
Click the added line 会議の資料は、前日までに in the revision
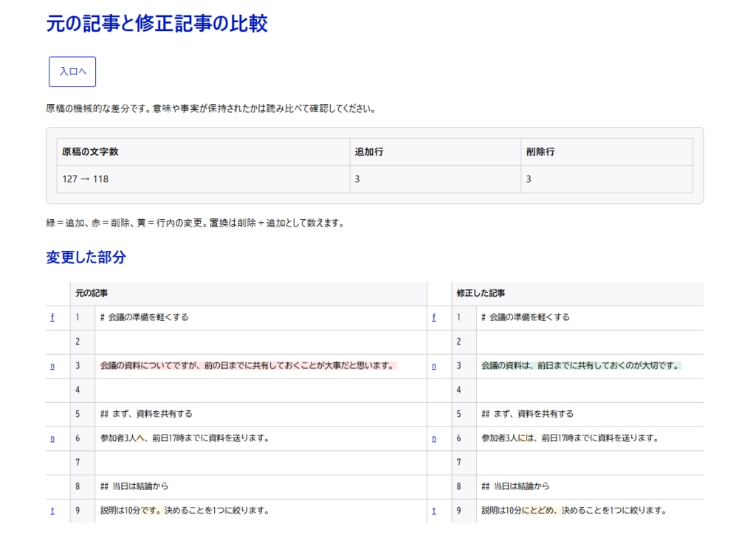[581, 366]
